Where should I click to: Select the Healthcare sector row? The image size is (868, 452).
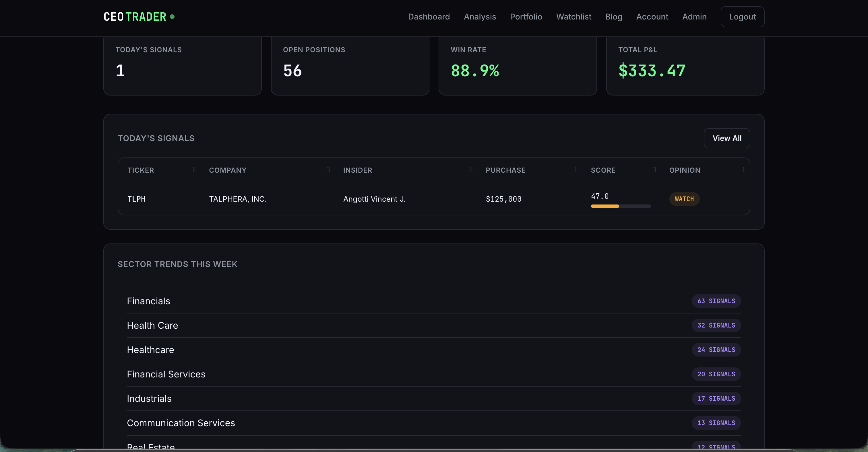coord(434,350)
